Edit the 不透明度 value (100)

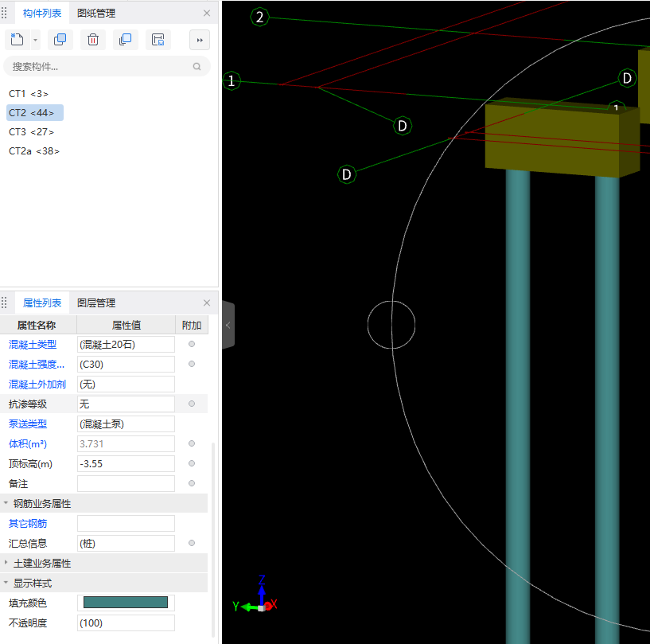[126, 623]
